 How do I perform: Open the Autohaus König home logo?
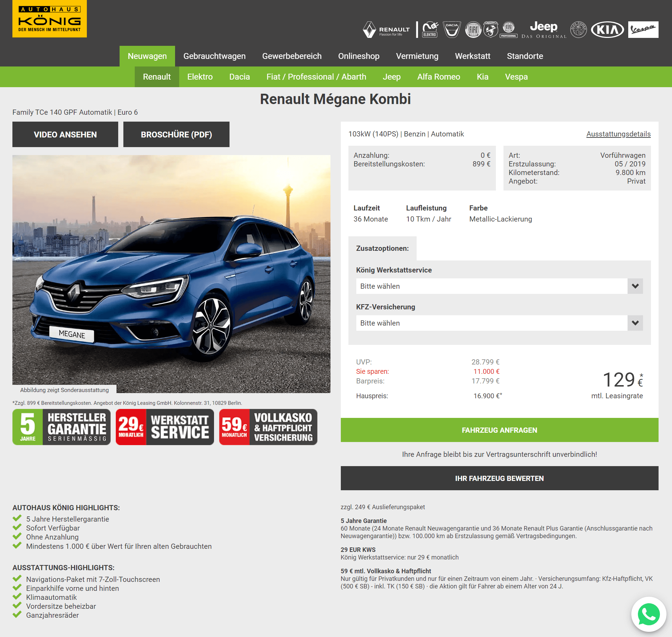click(x=50, y=19)
